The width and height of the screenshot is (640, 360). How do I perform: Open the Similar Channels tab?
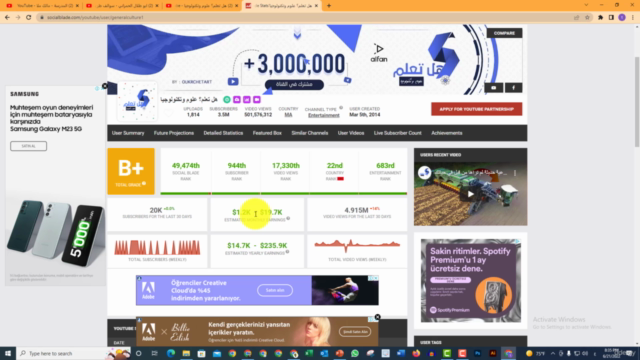310,133
